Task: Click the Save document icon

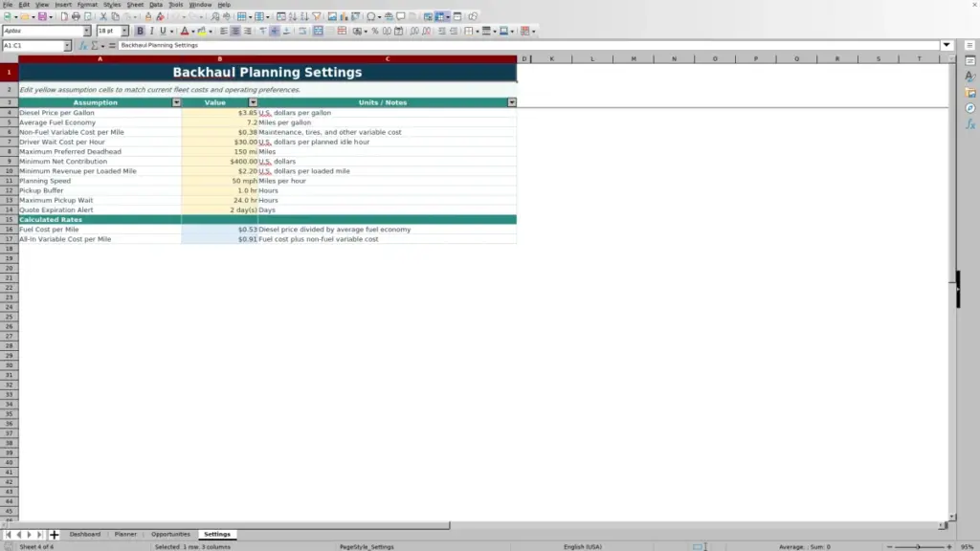Action: pos(42,16)
